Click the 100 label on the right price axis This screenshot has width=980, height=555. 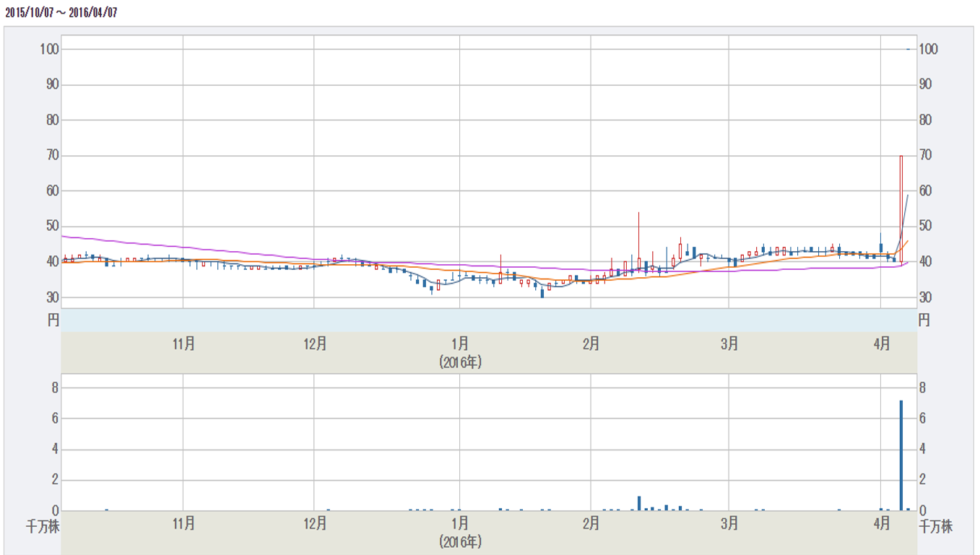(x=928, y=49)
